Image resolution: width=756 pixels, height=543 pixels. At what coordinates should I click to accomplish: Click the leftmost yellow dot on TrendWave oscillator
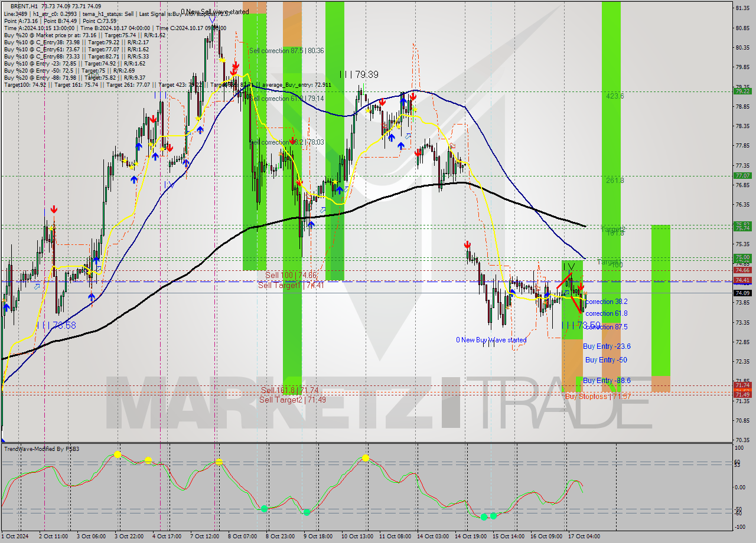point(118,454)
